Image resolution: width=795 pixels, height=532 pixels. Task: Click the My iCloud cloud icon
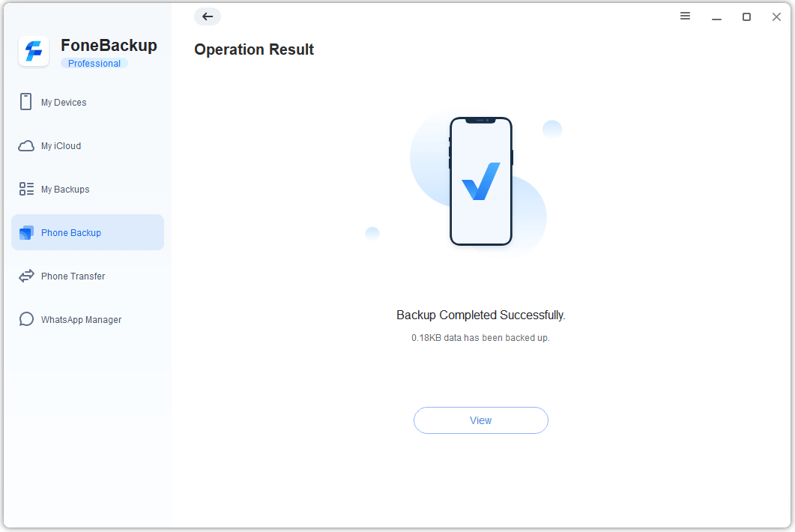[26, 145]
